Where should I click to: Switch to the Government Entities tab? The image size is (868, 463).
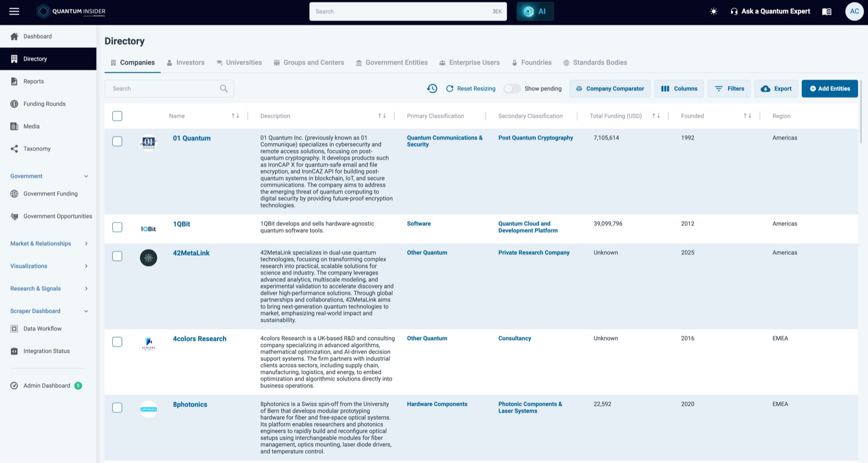coord(392,62)
